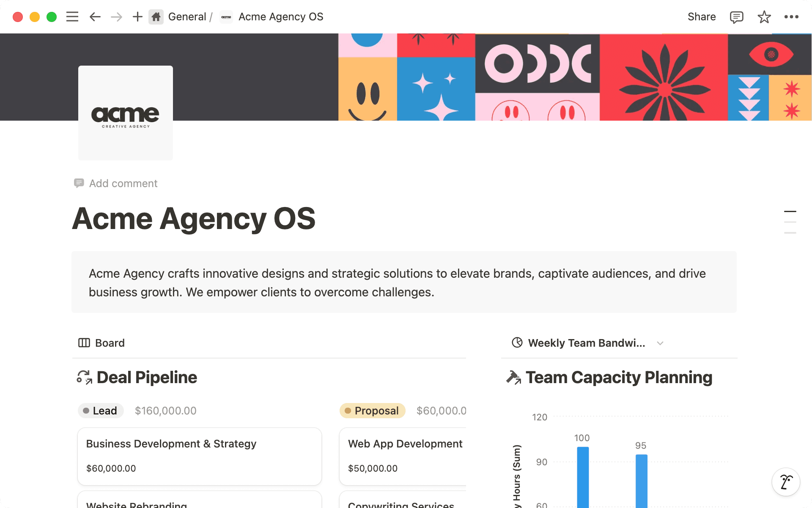Open the Notion AI icon at bottom right

[786, 482]
